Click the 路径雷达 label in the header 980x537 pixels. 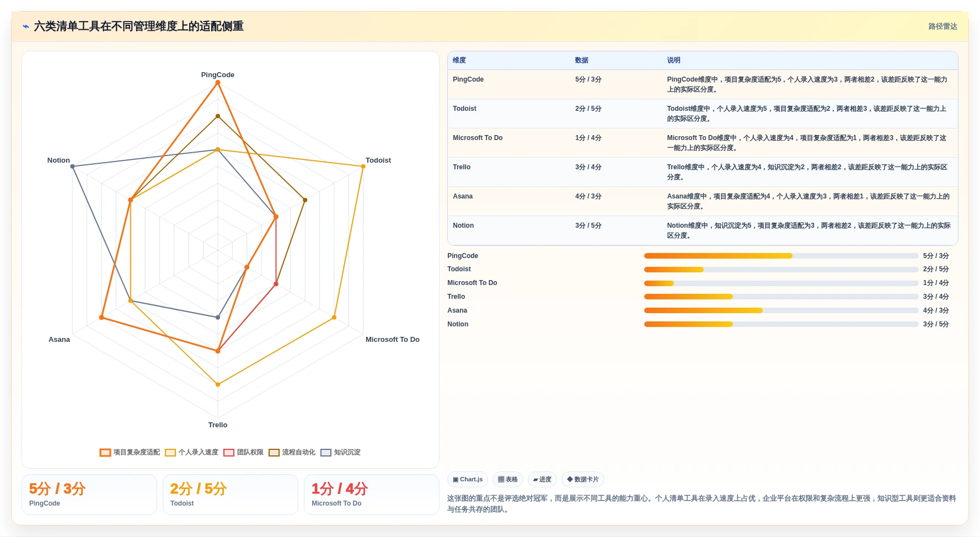click(x=942, y=26)
